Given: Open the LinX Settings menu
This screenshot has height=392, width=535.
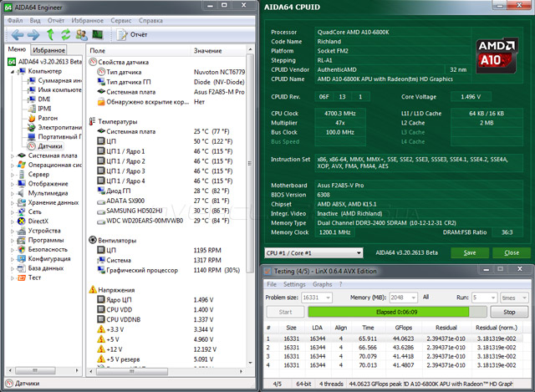Looking at the screenshot, I should coord(293,284).
